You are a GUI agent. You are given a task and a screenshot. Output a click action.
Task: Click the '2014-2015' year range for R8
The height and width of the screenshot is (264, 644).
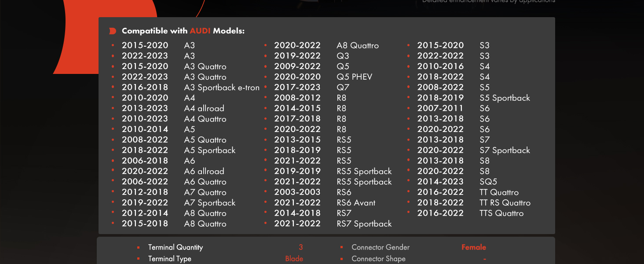pos(297,108)
